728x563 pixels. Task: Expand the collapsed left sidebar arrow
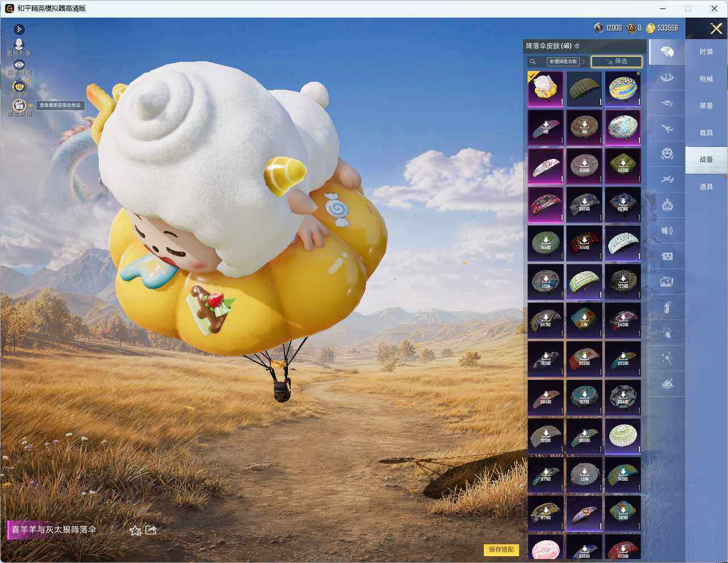(19, 29)
